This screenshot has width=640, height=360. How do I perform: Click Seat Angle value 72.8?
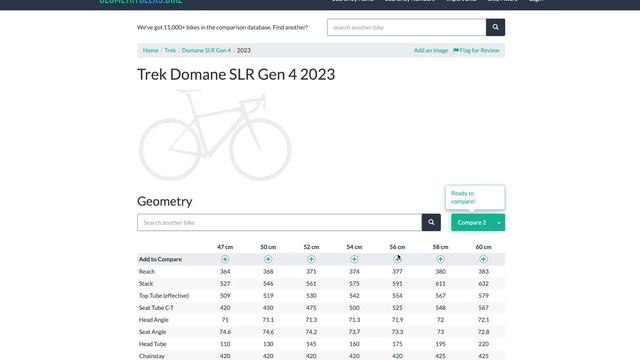tap(483, 332)
